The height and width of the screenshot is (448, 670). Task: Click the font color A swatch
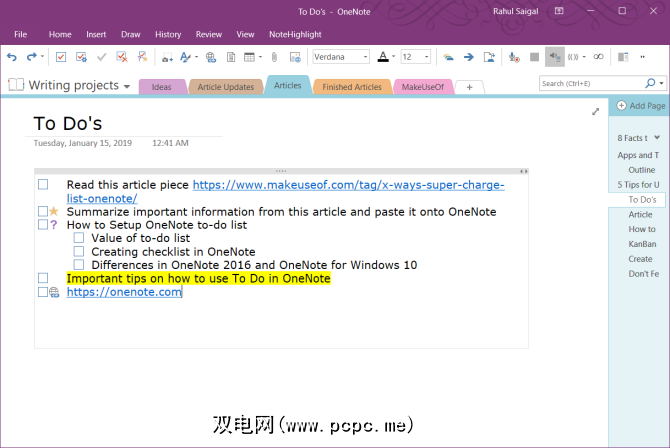384,57
